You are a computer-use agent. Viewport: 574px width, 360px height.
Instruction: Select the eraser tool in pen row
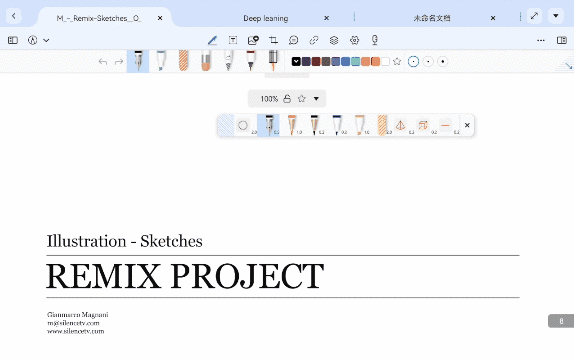[206, 61]
